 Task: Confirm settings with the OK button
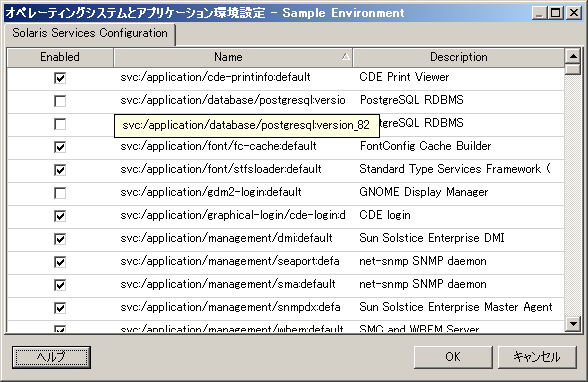click(x=453, y=357)
